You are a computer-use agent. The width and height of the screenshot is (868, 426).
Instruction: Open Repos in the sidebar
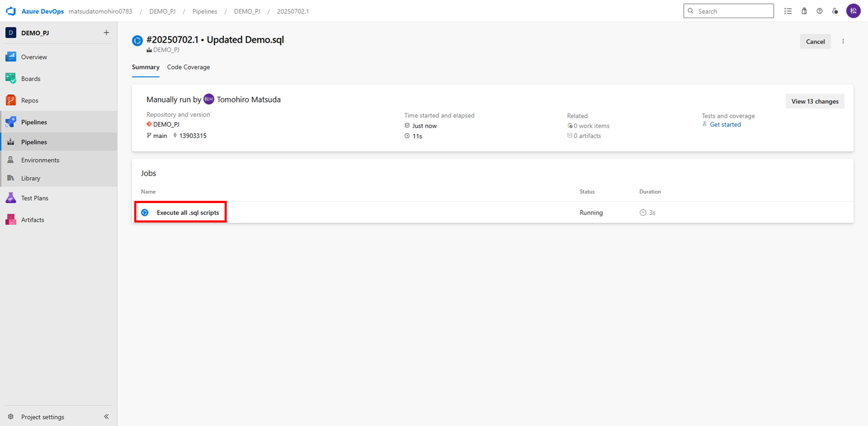click(x=59, y=100)
